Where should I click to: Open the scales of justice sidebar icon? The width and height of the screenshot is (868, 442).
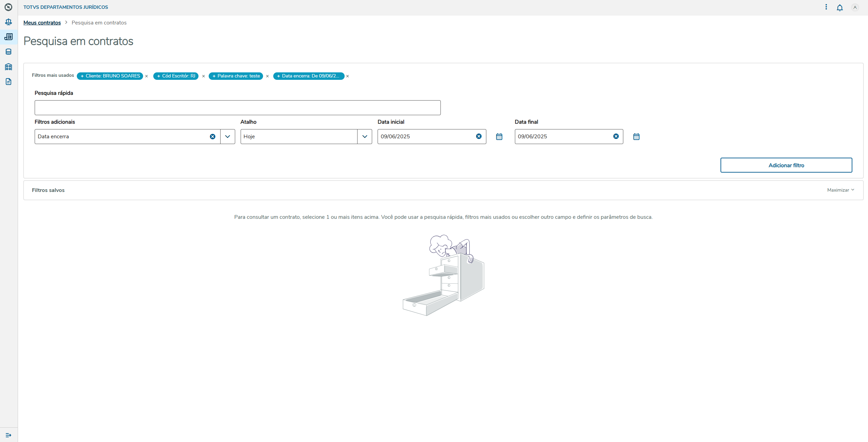[x=8, y=22]
